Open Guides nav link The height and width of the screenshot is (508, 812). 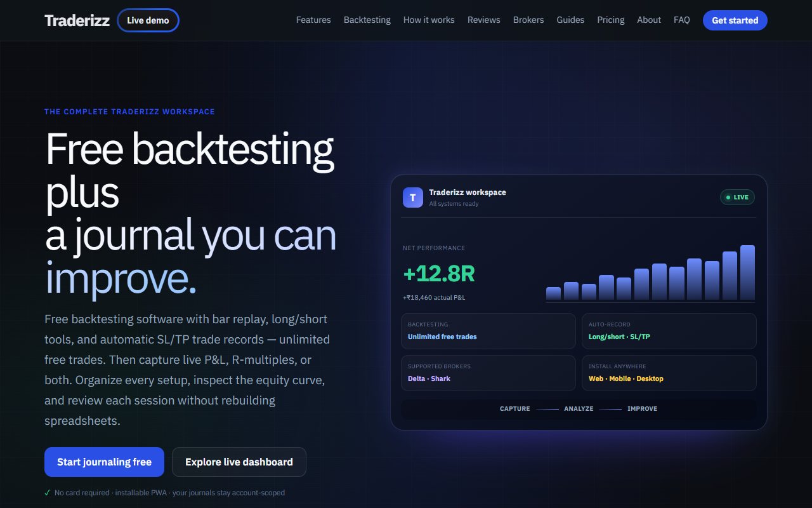(570, 20)
